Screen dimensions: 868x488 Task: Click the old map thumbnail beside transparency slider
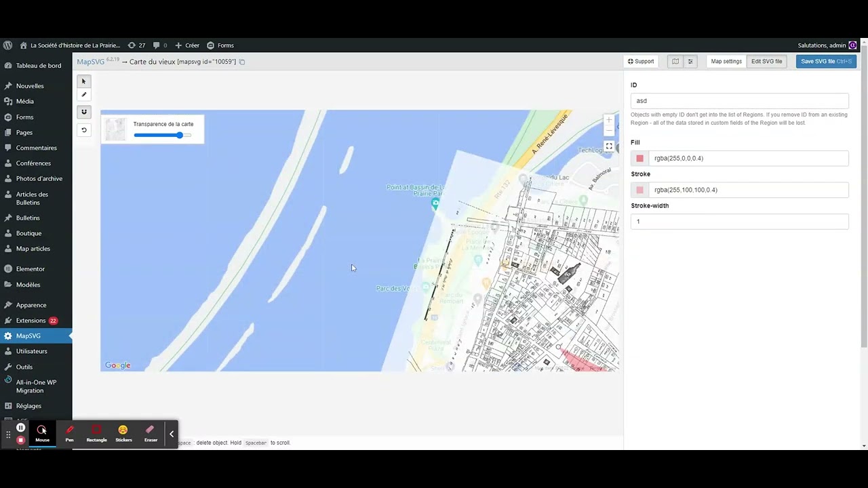[x=116, y=129]
